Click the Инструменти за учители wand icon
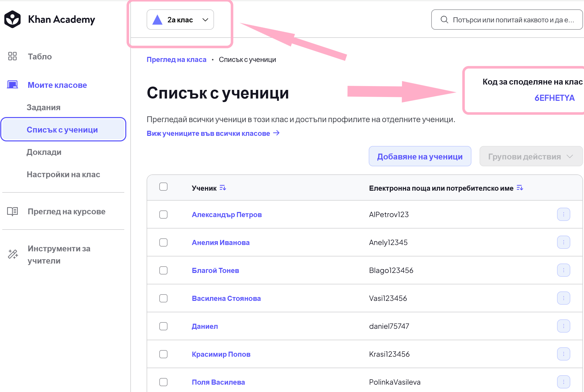This screenshot has width=584, height=392. click(13, 254)
